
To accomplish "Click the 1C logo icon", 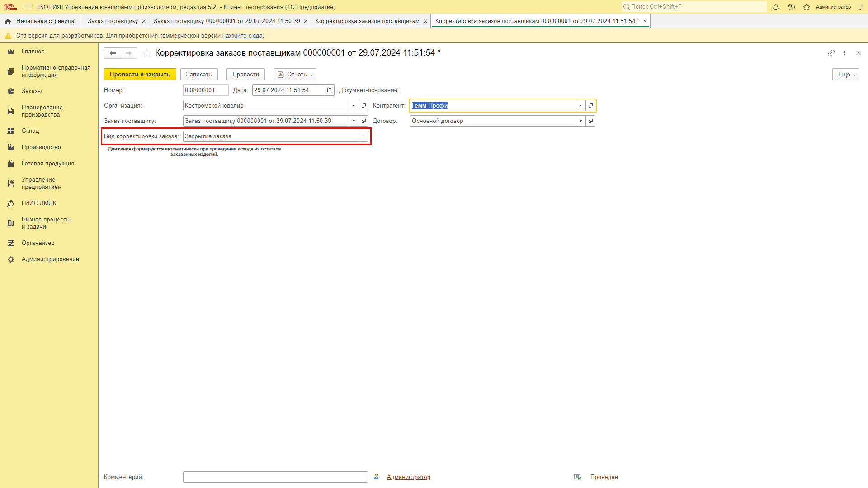I will click(x=10, y=7).
